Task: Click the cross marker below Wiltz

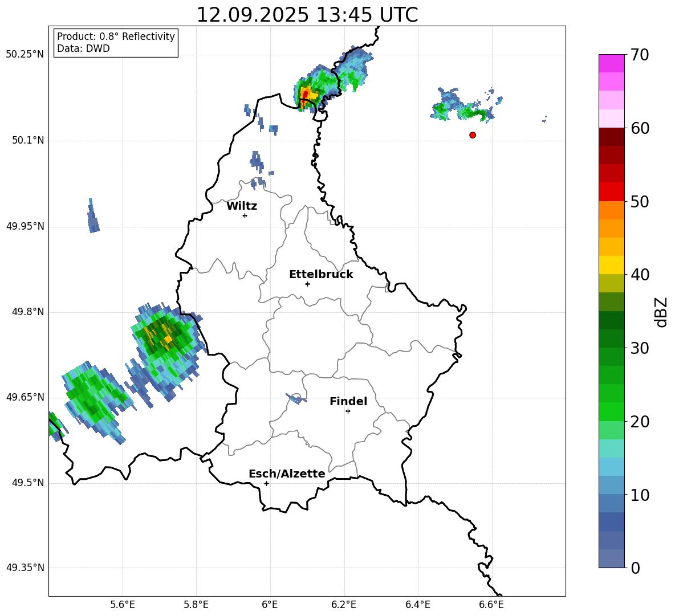Action: (x=245, y=215)
